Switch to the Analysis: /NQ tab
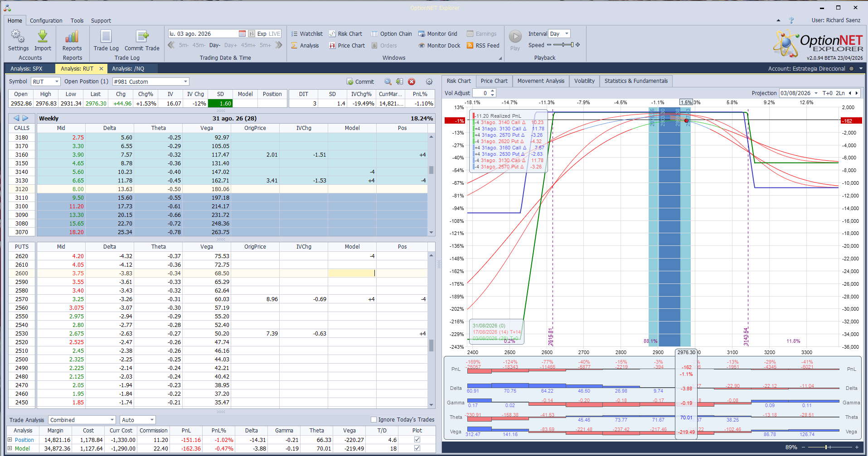The image size is (868, 456). (128, 68)
